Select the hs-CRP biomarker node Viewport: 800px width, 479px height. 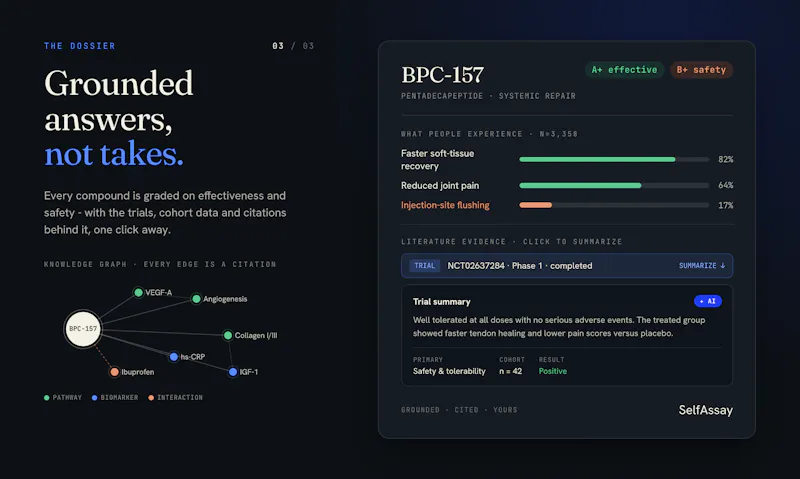(x=174, y=357)
